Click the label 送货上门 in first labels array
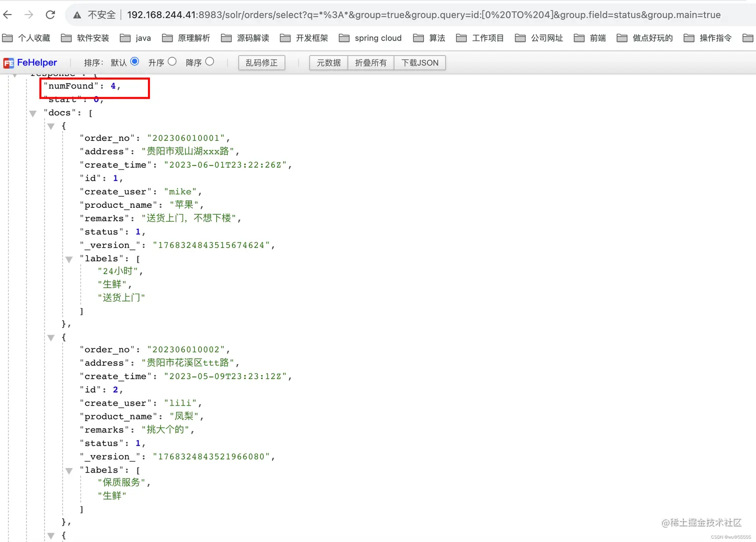This screenshot has height=542, width=756. tap(121, 298)
